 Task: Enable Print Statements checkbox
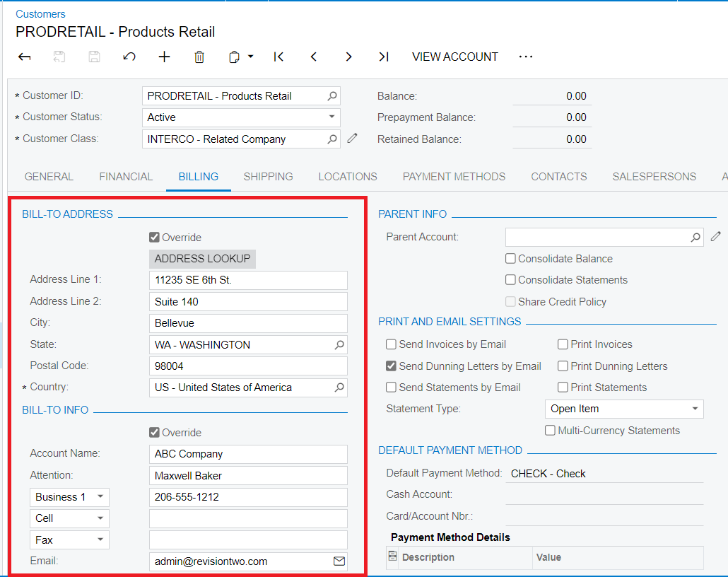pos(563,387)
